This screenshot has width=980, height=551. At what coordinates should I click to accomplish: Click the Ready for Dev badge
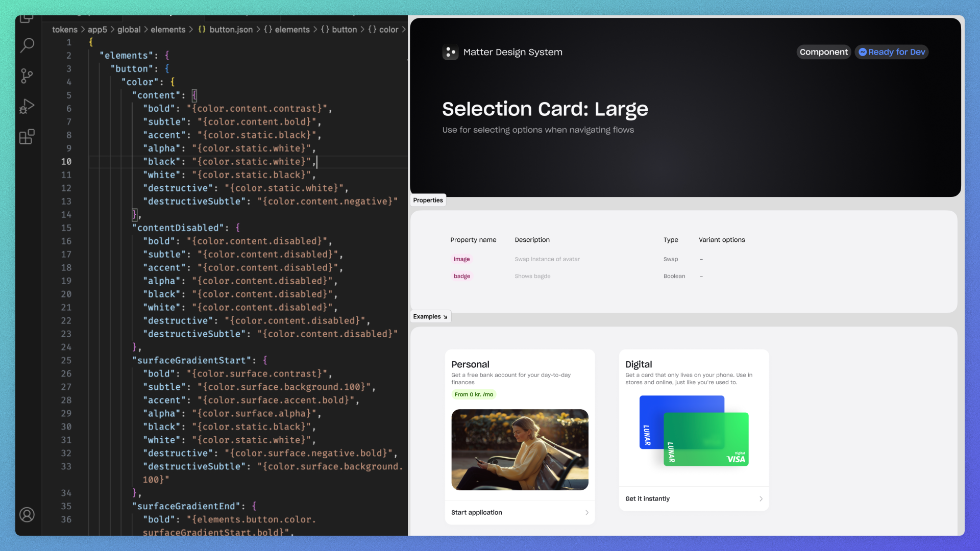click(x=891, y=52)
